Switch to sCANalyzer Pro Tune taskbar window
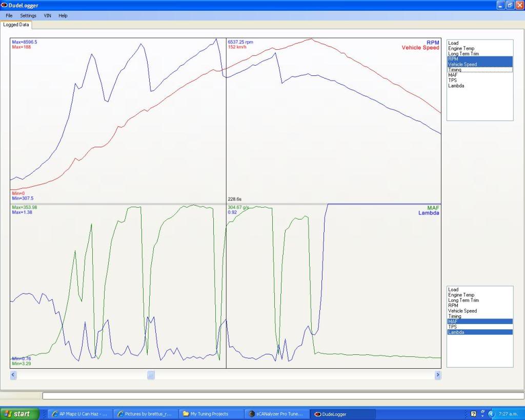This screenshot has width=525, height=420. tap(276, 414)
